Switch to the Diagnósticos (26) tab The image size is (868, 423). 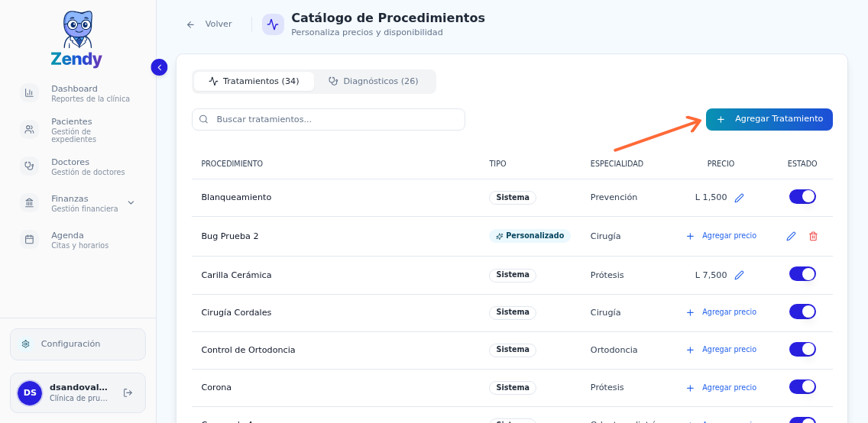[x=373, y=81]
